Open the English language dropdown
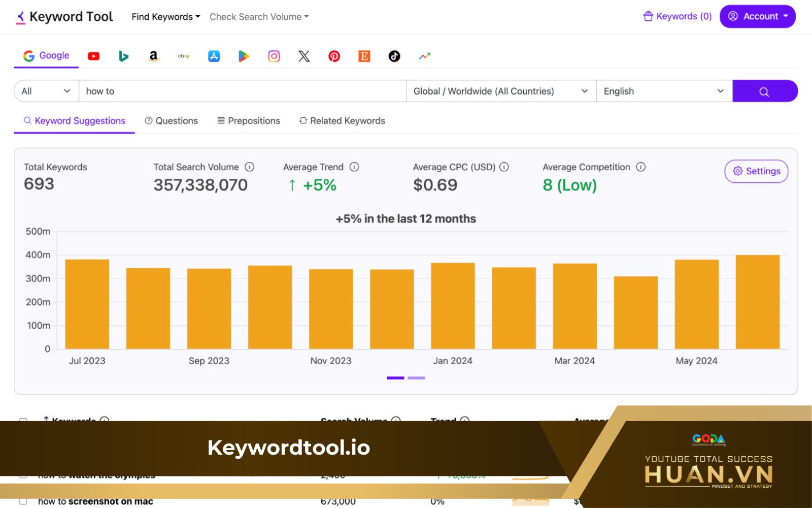The height and width of the screenshot is (508, 812). [664, 91]
